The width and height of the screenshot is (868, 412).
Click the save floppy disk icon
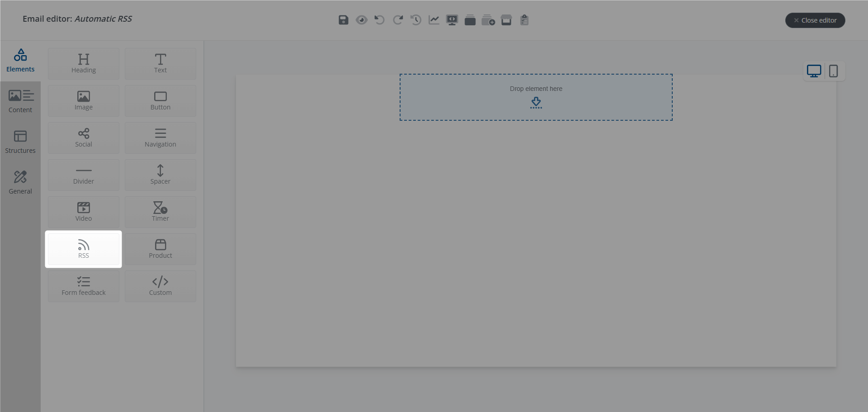tap(343, 20)
